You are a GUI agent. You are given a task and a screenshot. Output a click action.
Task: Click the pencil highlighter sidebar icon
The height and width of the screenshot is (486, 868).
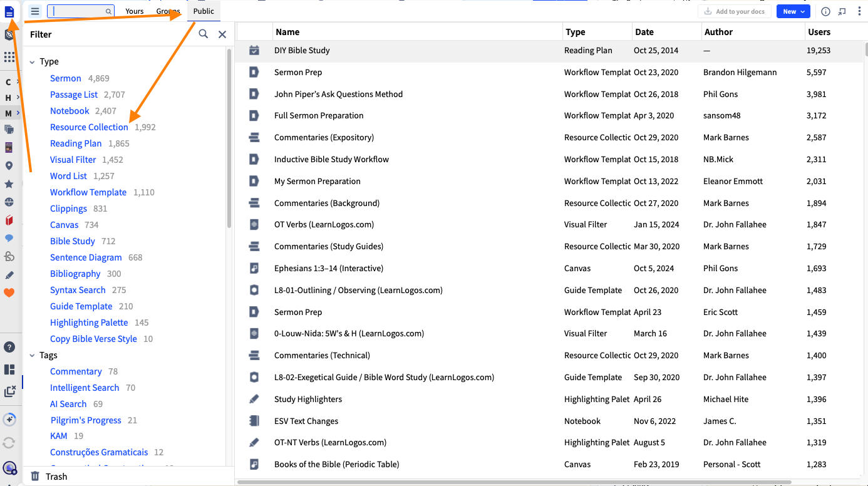click(x=9, y=275)
